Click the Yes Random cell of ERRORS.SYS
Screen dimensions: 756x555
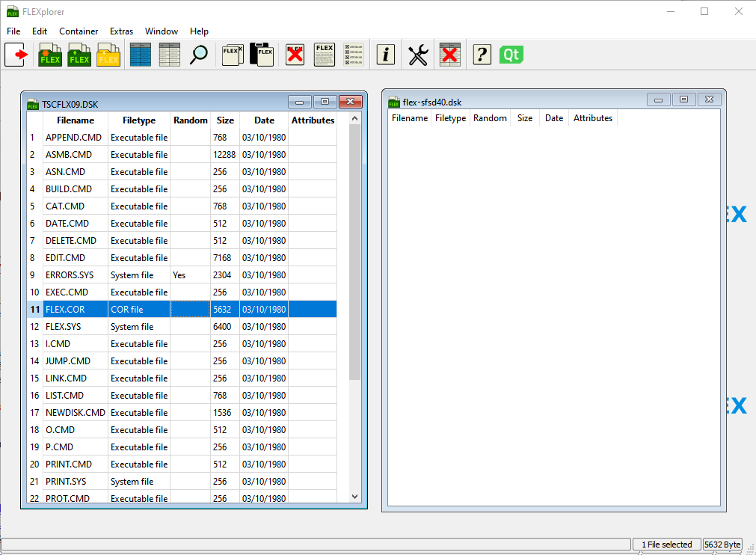(190, 275)
